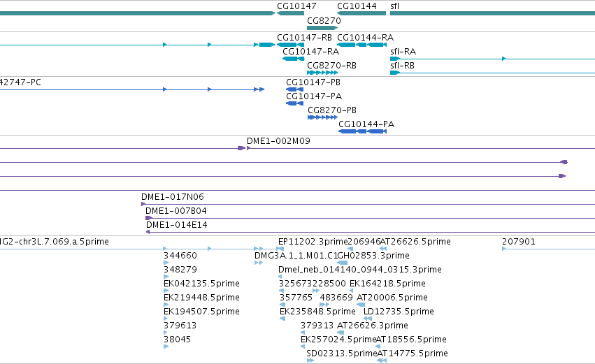Open BAC clone DME1-014E14 label
The height and width of the screenshot is (364, 595).
click(176, 225)
